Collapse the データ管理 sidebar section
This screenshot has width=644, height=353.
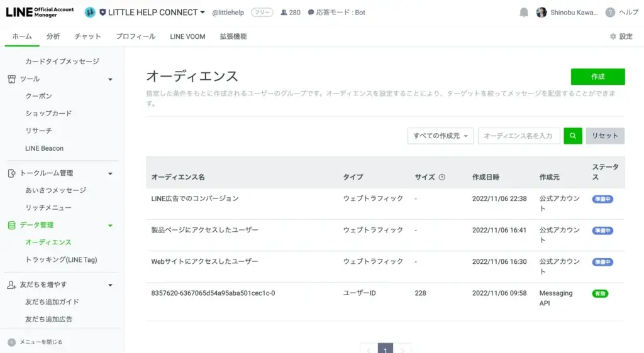pyautogui.click(x=110, y=225)
